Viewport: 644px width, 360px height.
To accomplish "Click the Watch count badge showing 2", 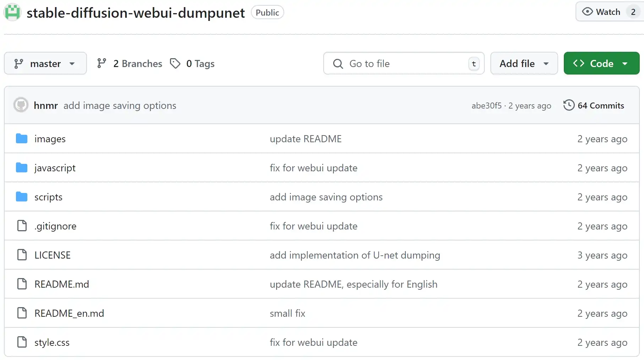I will (633, 12).
